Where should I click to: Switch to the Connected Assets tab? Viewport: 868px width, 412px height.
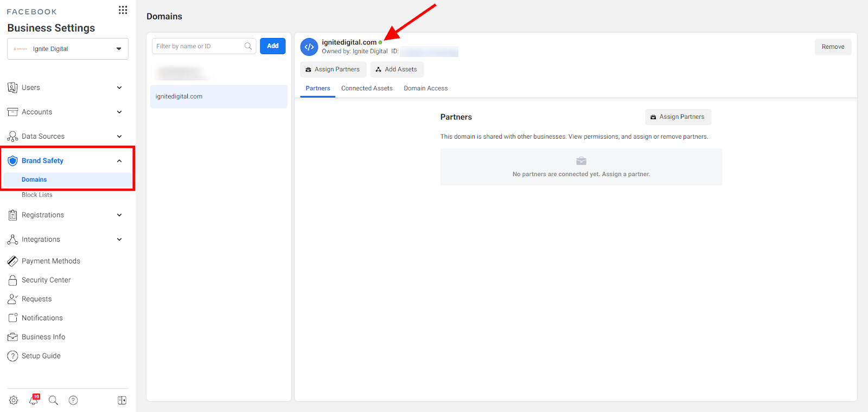pyautogui.click(x=367, y=88)
